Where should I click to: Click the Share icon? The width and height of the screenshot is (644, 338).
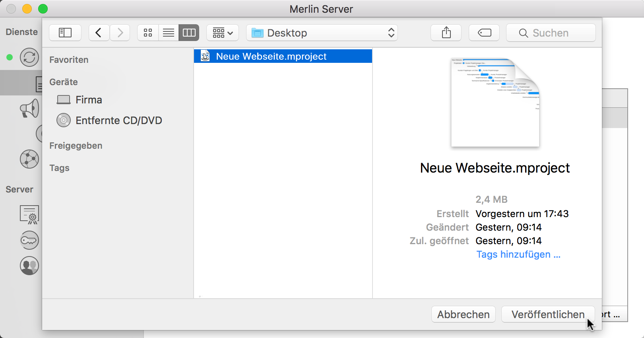446,33
